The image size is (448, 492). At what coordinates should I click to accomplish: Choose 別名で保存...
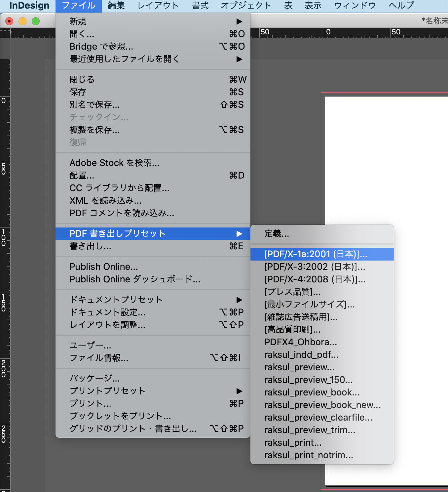pos(153,105)
